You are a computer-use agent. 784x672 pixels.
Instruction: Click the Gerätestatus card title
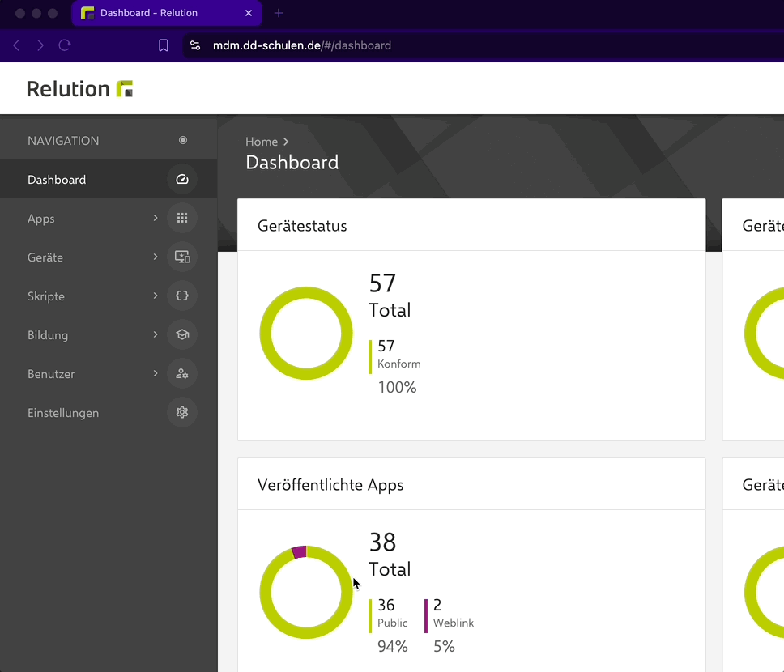click(302, 226)
